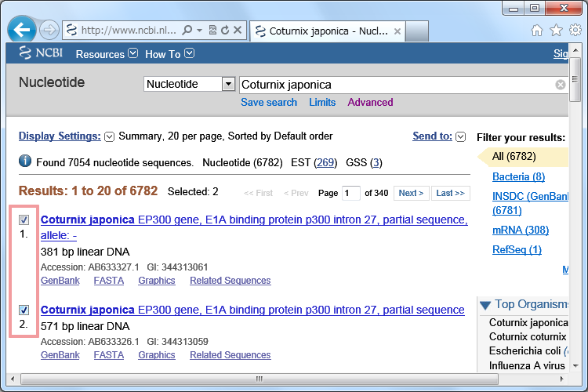Open the browser Home icon

coord(537,31)
